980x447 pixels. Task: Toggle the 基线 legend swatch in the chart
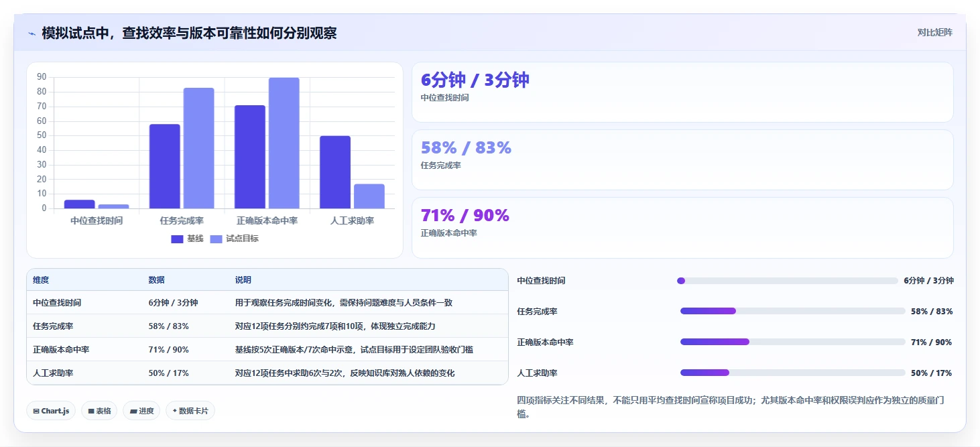click(x=177, y=239)
